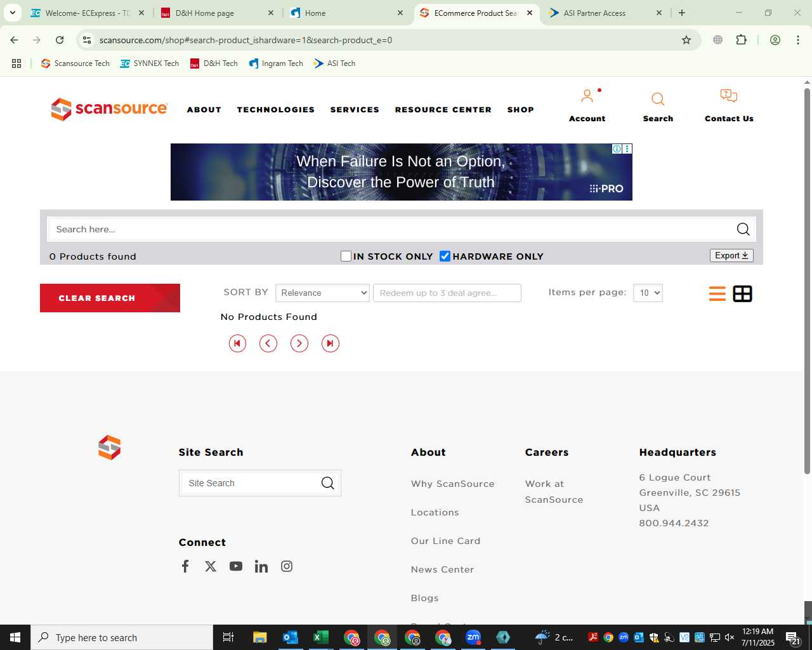Click the magnifier in product search bar
The image size is (812, 650).
point(743,229)
